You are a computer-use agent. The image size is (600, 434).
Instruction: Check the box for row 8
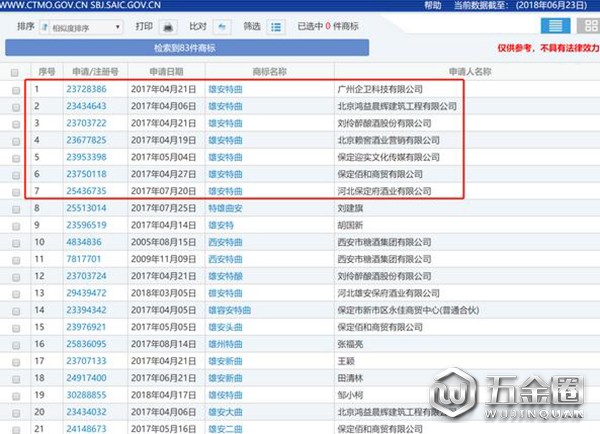(x=16, y=209)
